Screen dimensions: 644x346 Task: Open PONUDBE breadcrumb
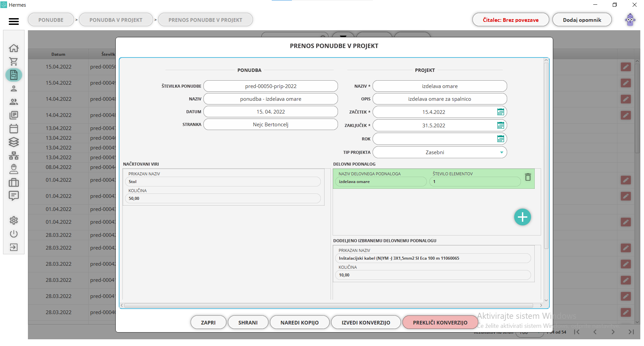[x=51, y=20]
